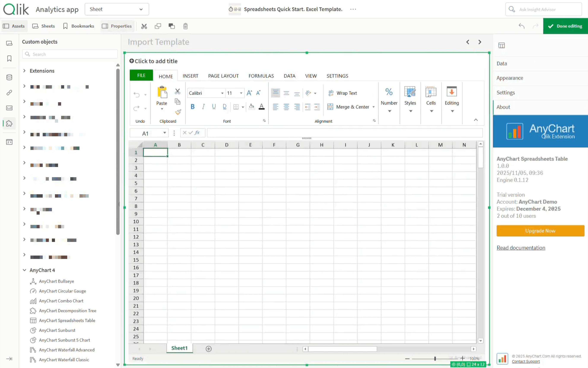Image resolution: width=588 pixels, height=368 pixels.
Task: Adjust the spreadsheet zoom slider
Action: click(x=435, y=358)
